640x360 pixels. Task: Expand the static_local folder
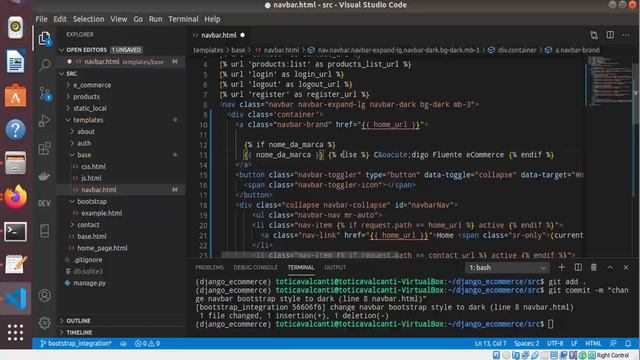90,108
